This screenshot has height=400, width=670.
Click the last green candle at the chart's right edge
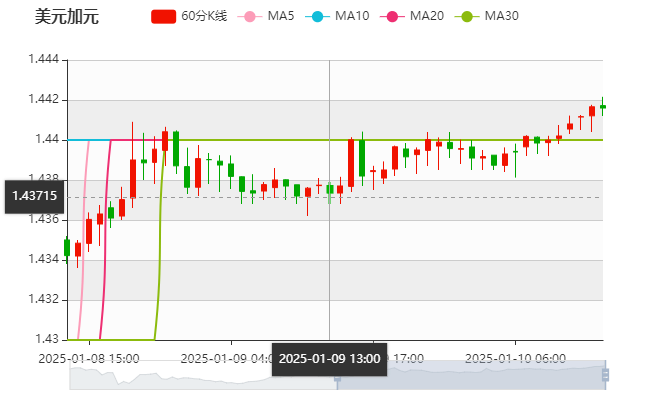point(602,106)
